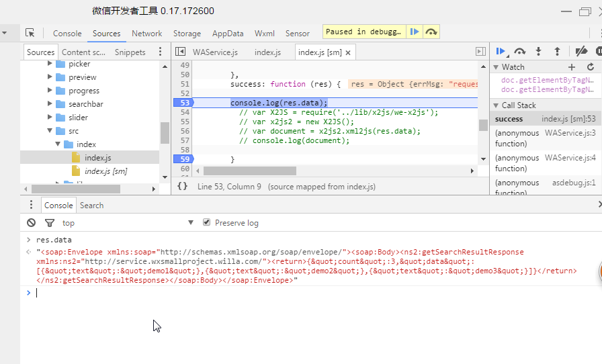Step over next function call in sidebar

520,52
